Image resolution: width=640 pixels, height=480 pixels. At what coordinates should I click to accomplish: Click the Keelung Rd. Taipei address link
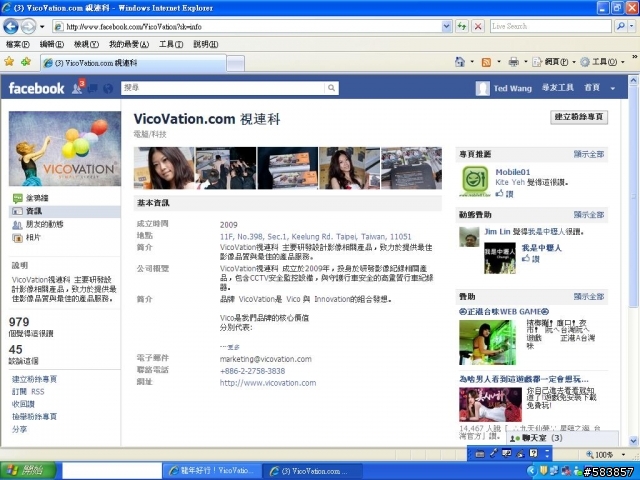point(316,237)
